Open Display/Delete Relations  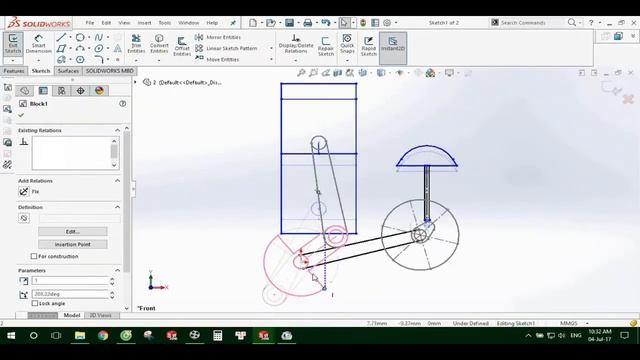click(x=296, y=44)
